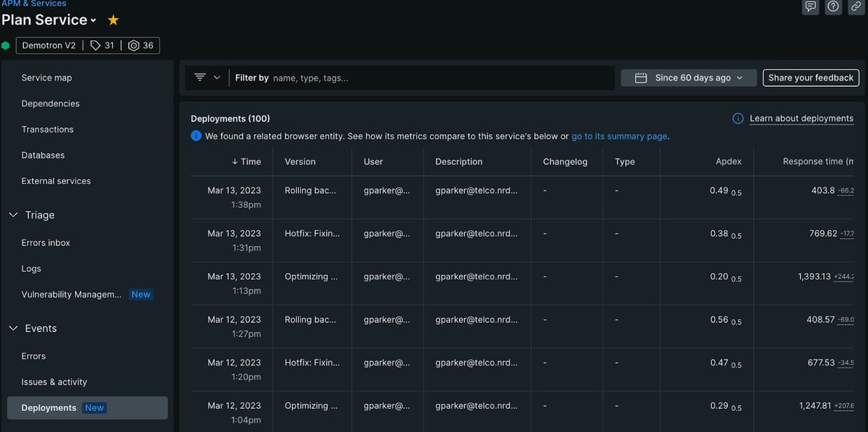The width and height of the screenshot is (868, 432).
Task: Click the agent icon showing 36 instrumentations
Action: pyautogui.click(x=132, y=45)
